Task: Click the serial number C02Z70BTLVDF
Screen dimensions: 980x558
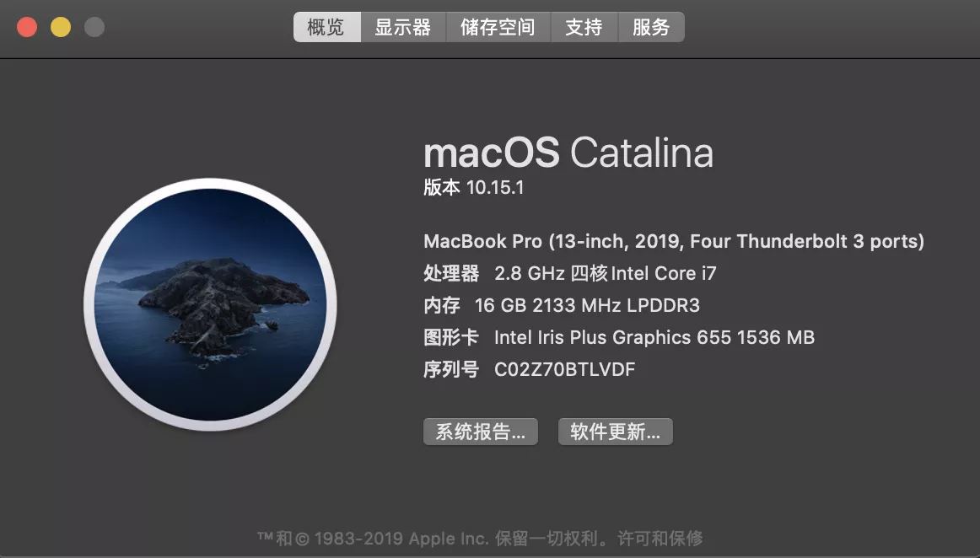Action: click(564, 369)
